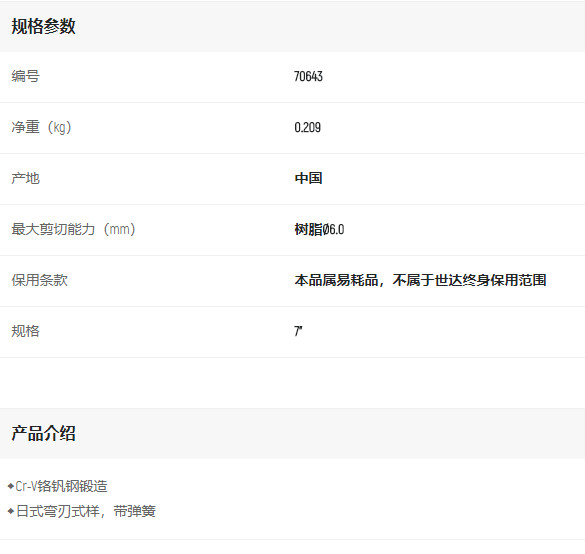
Task: Click the diamond bullet before 日式弯刃式样
Action: click(x=10, y=511)
